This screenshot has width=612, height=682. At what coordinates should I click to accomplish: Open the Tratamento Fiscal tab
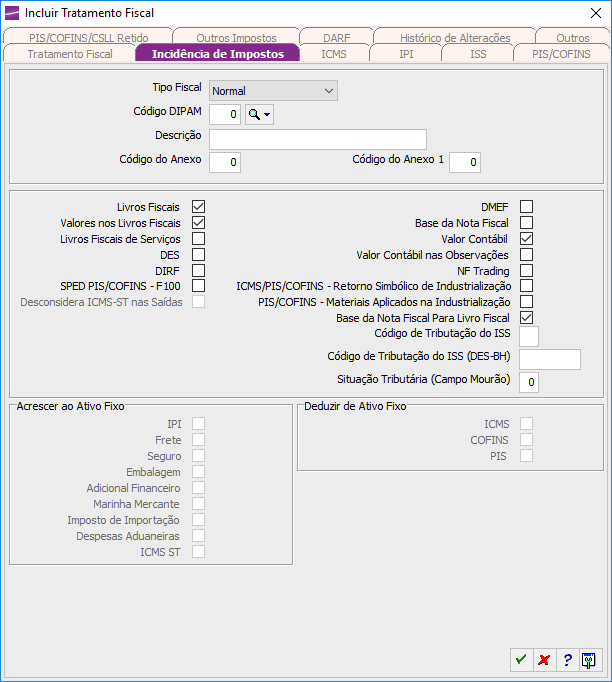(70, 54)
